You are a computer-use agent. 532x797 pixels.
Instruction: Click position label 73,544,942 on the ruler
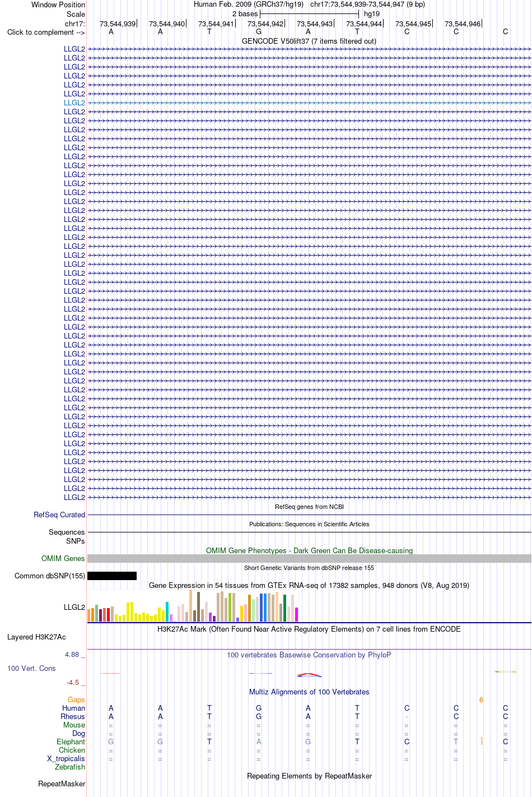point(265,24)
